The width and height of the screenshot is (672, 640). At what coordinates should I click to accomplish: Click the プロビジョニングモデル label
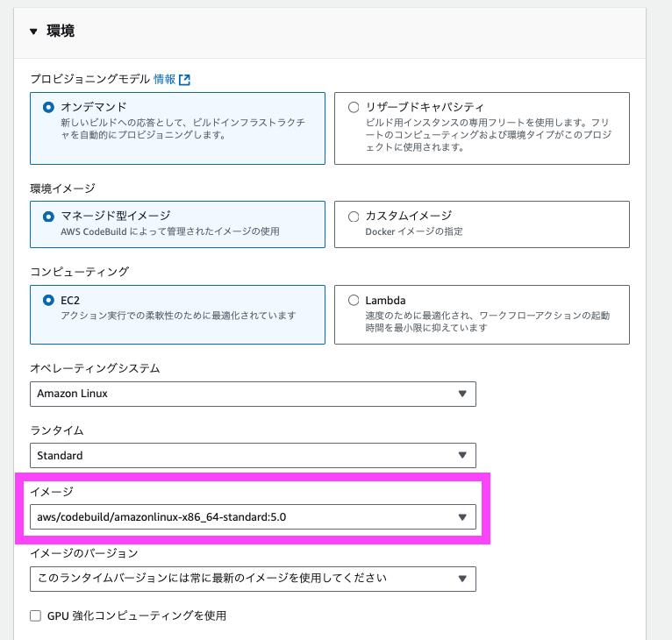tap(90, 79)
